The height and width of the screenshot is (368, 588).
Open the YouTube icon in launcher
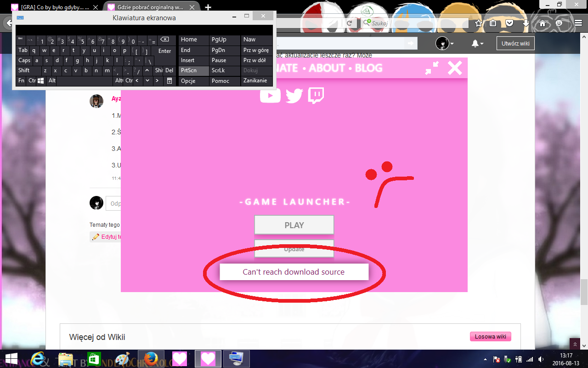tap(270, 95)
